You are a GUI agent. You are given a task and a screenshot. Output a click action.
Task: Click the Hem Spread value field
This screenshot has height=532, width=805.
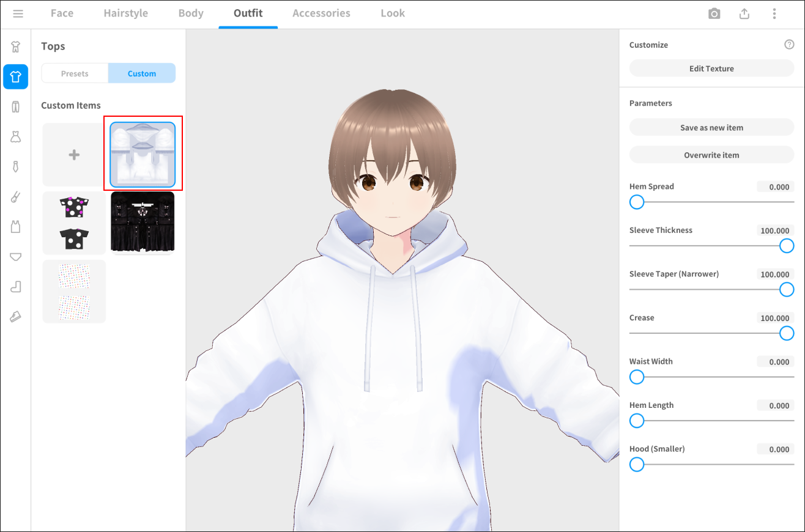click(x=775, y=187)
